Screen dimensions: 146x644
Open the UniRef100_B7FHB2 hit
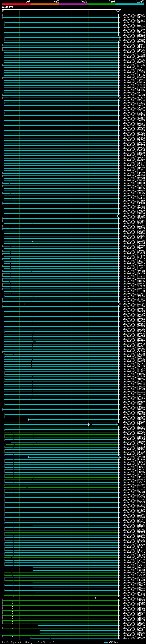pos(133,17)
